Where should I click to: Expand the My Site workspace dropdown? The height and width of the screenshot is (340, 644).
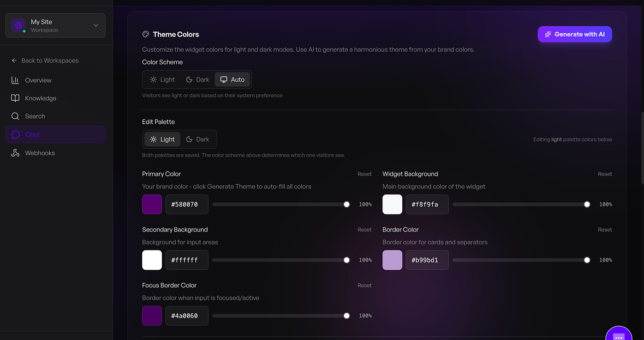pos(95,25)
